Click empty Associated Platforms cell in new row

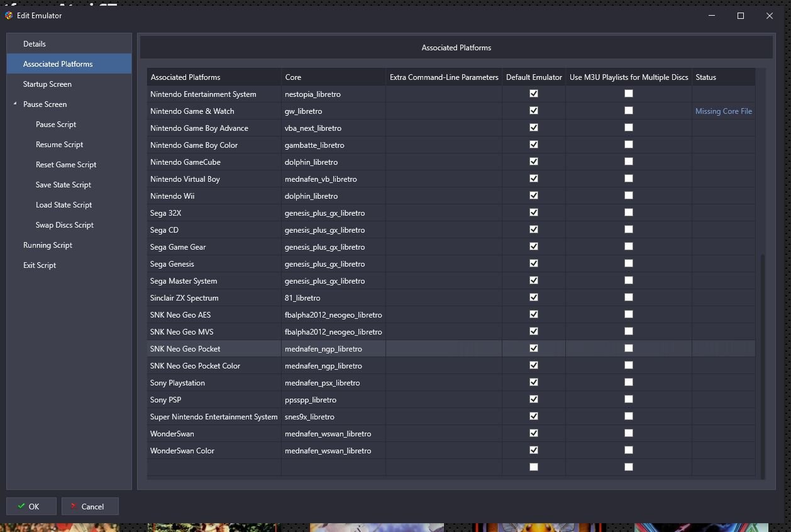pos(214,467)
